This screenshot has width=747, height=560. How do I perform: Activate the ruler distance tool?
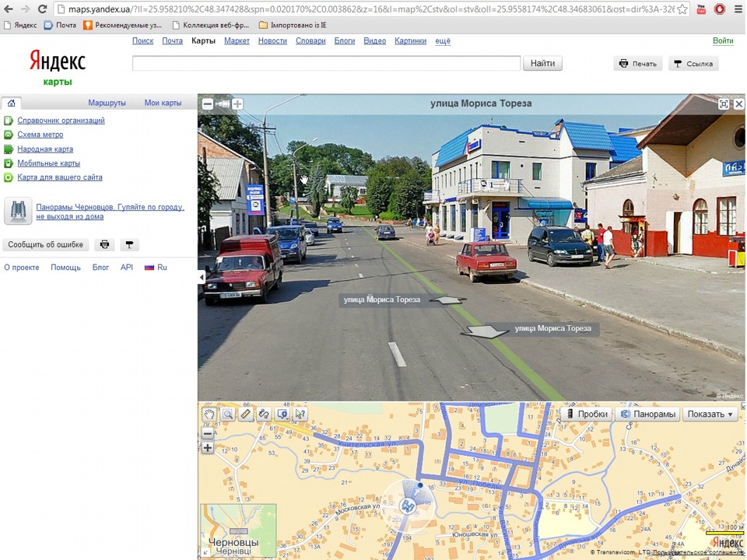(x=245, y=414)
